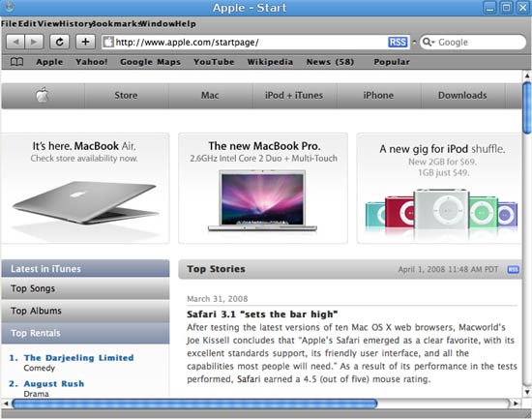This screenshot has width=532, height=419.
Task: Expand the Popular bookmark folder
Action: [x=392, y=62]
